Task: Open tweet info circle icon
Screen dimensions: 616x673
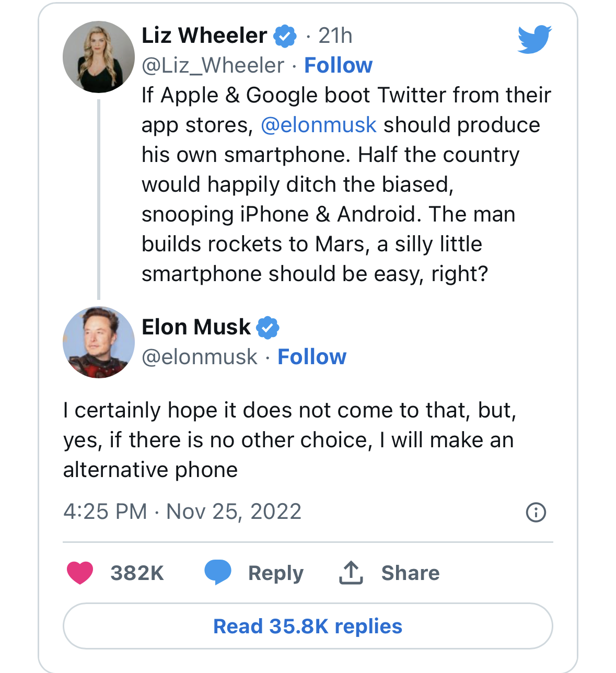Action: click(536, 512)
